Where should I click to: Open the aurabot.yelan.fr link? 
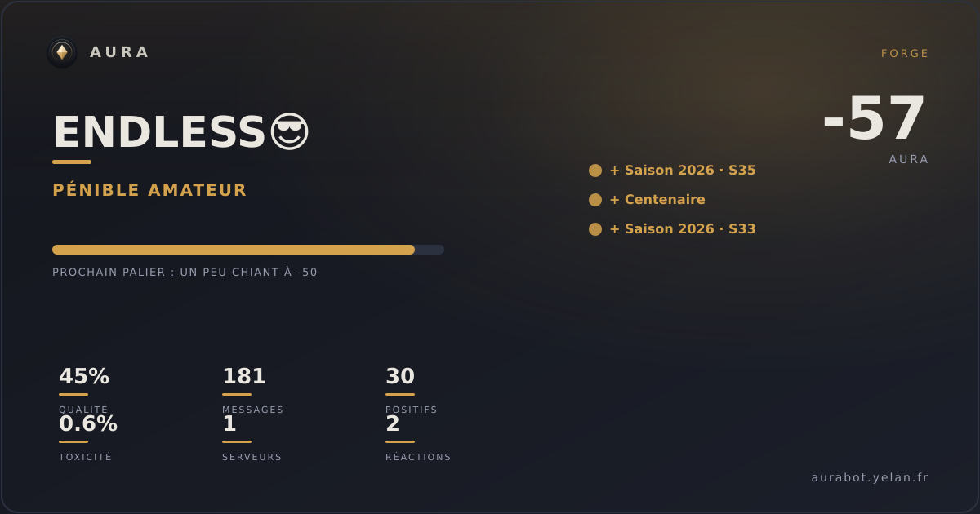871,477
